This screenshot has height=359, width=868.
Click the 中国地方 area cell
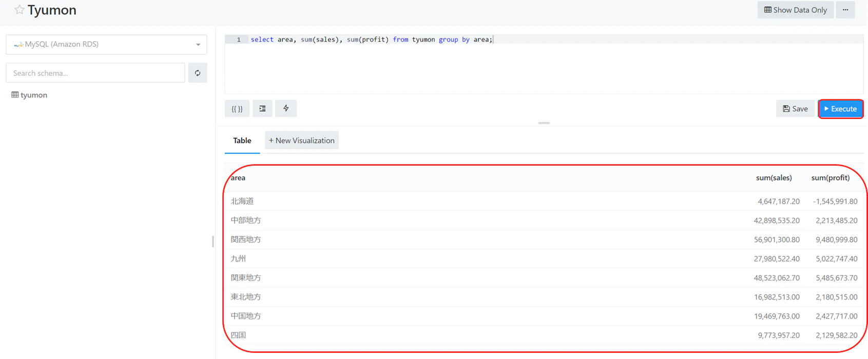pos(246,316)
